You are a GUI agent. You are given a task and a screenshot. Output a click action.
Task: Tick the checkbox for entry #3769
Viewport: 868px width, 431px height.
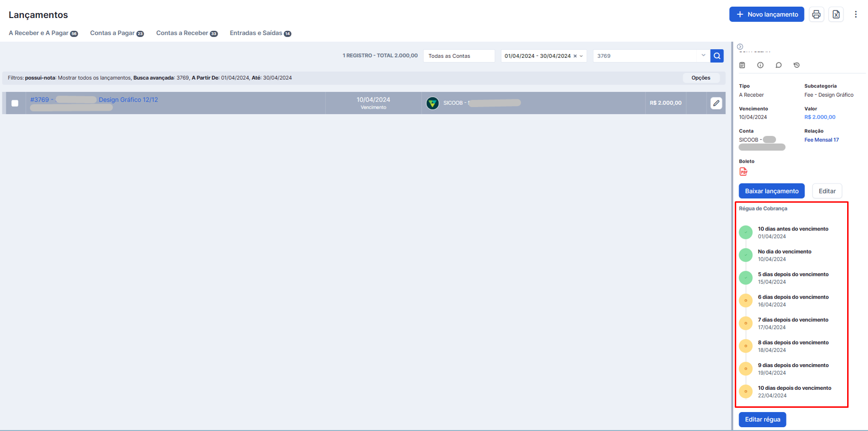(15, 103)
